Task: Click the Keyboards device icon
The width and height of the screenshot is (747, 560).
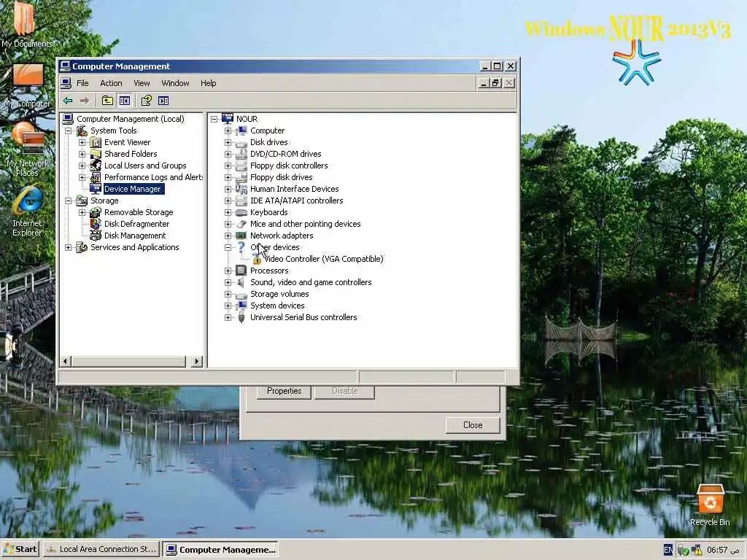Action: click(241, 212)
